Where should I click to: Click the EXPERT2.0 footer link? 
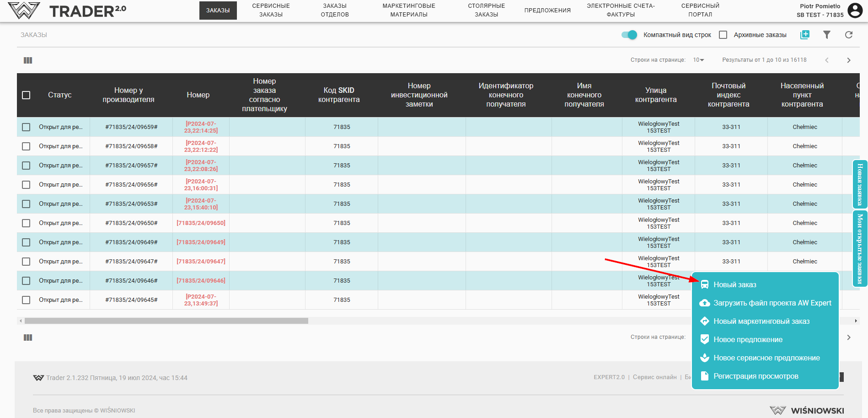[609, 377]
